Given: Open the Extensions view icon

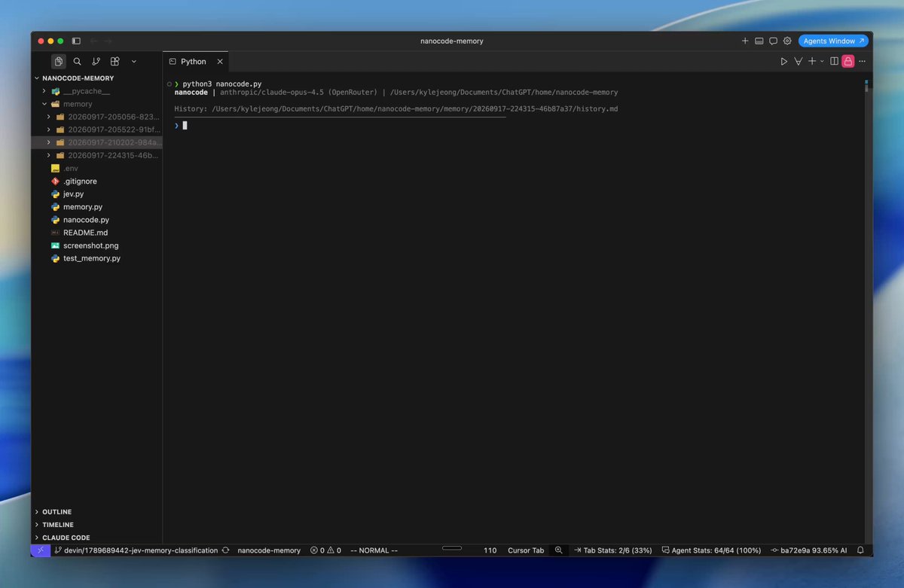Looking at the screenshot, I should point(115,62).
